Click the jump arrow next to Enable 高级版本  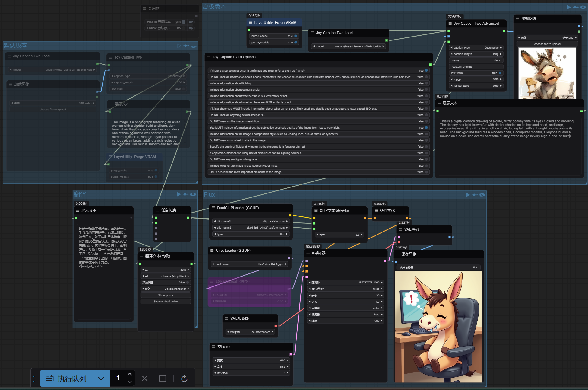point(191,22)
